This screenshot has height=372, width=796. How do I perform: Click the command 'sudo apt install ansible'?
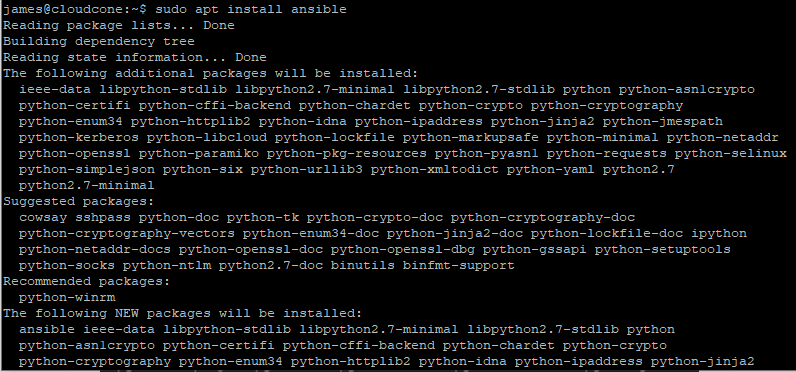coord(251,9)
